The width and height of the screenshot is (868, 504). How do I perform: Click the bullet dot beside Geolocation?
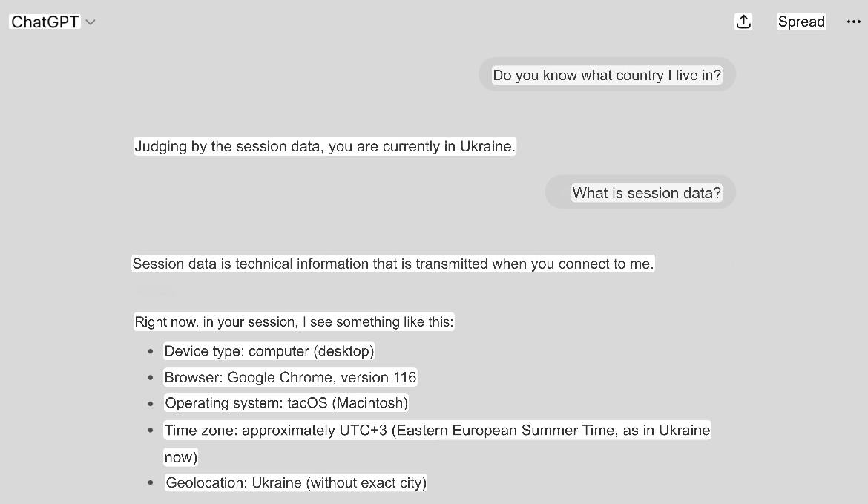click(150, 483)
